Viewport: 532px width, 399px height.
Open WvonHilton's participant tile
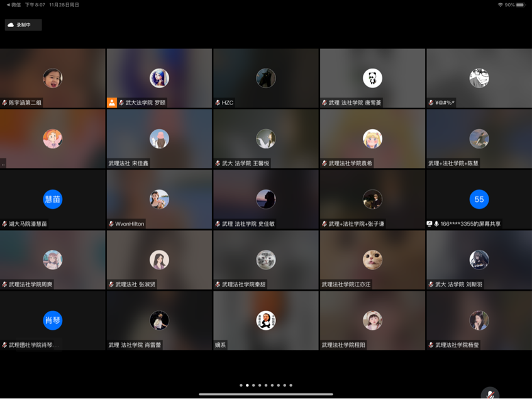(159, 199)
